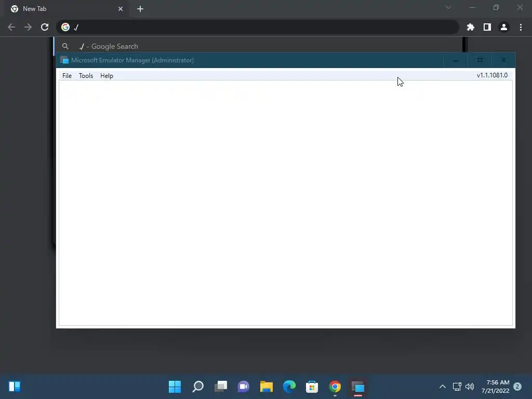Viewport: 532px width, 399px height.
Task: Open File Explorer from taskbar
Action: (267, 387)
